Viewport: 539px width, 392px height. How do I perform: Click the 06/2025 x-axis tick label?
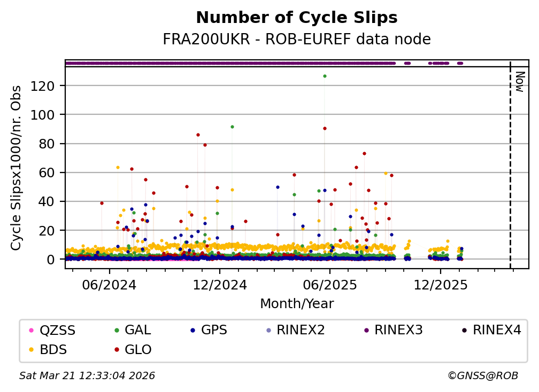coord(329,285)
